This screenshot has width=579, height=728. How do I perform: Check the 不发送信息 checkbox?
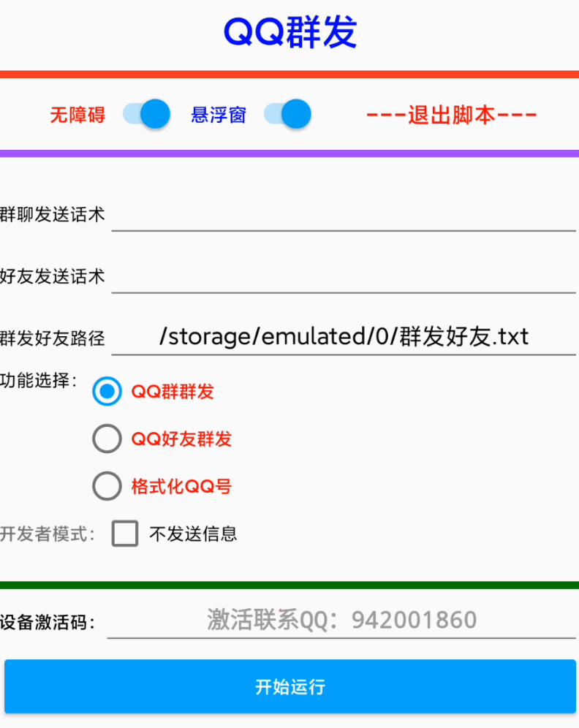[x=125, y=534]
